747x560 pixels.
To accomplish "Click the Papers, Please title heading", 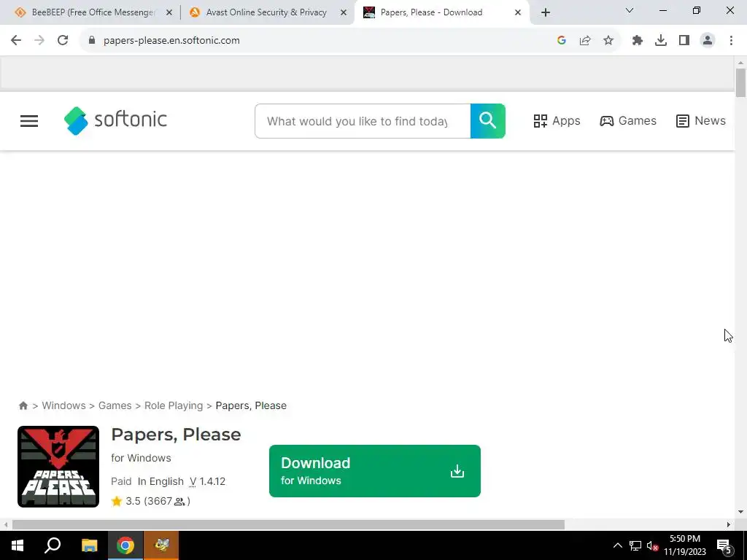I will [177, 435].
